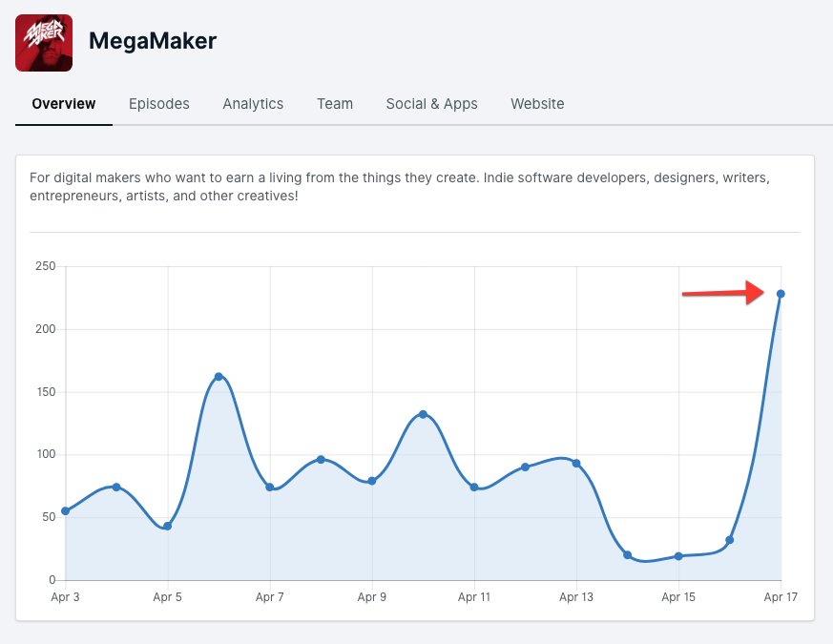Click the Apr 15 data point
Screen dimensions: 833x644
coord(678,556)
